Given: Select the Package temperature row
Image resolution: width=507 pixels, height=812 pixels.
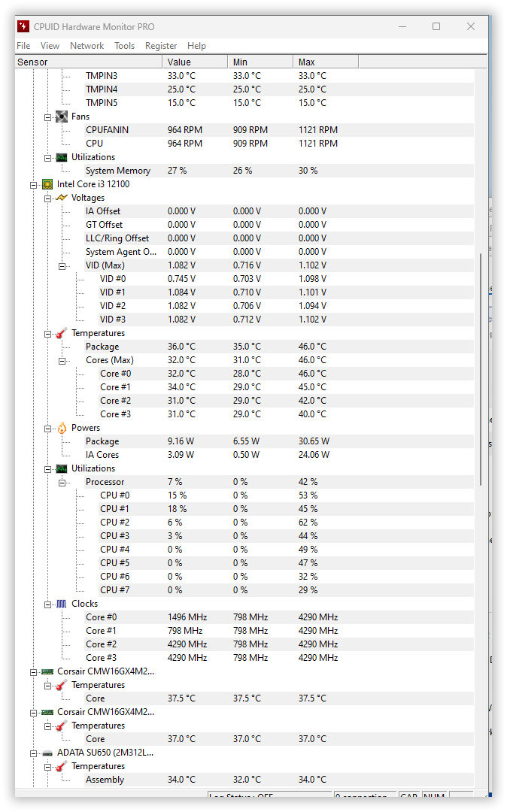Looking at the screenshot, I should (102, 347).
